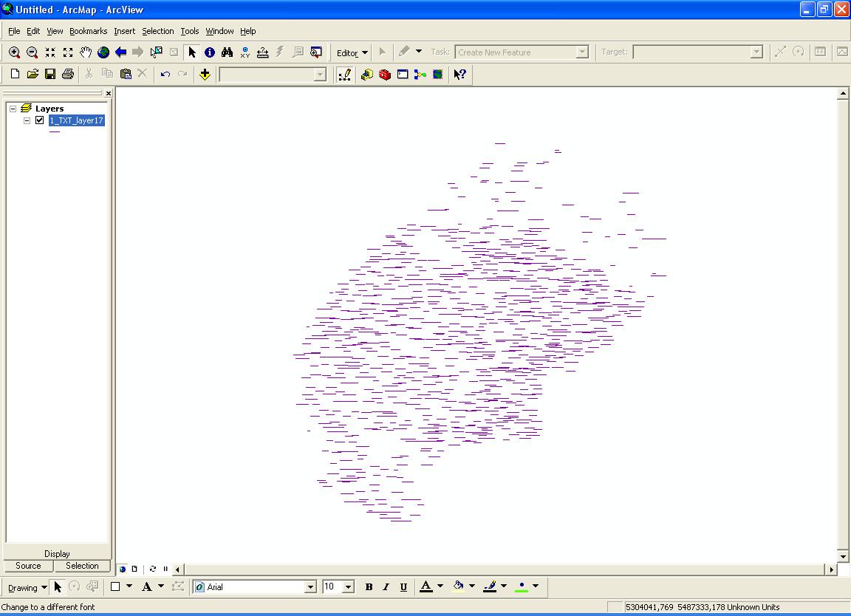
Task: Pick the Select Elements arrow tool
Action: coord(191,52)
